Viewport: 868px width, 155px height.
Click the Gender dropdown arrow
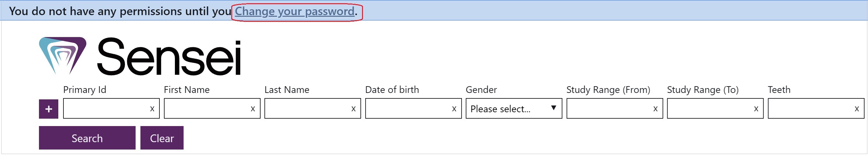click(553, 108)
